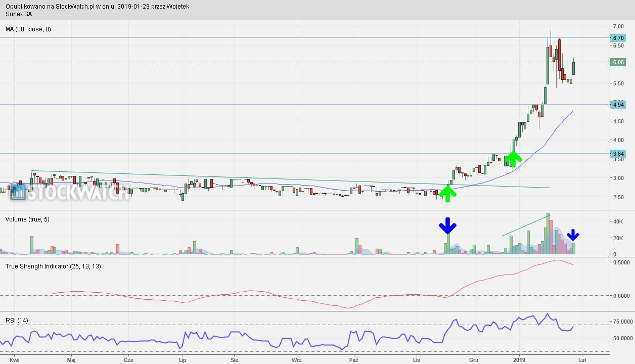
Task: Click the Maj month label on time axis
Action: (71, 360)
